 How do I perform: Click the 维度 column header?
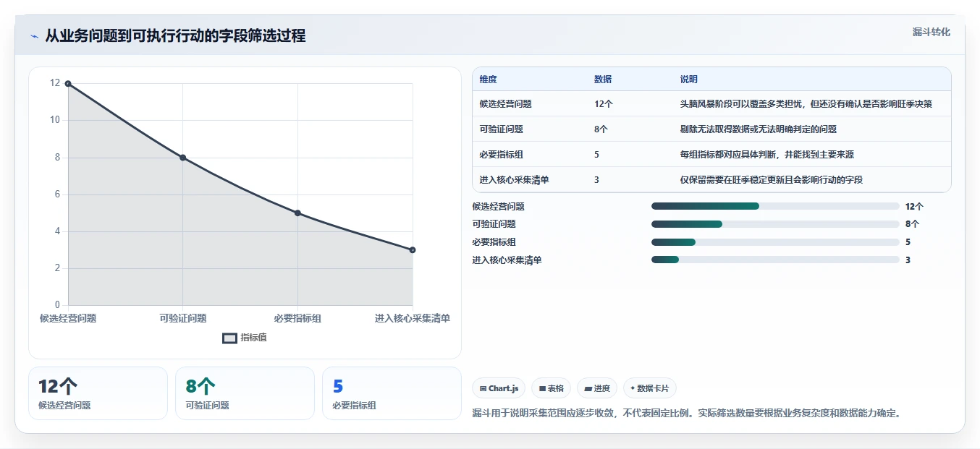pyautogui.click(x=489, y=80)
